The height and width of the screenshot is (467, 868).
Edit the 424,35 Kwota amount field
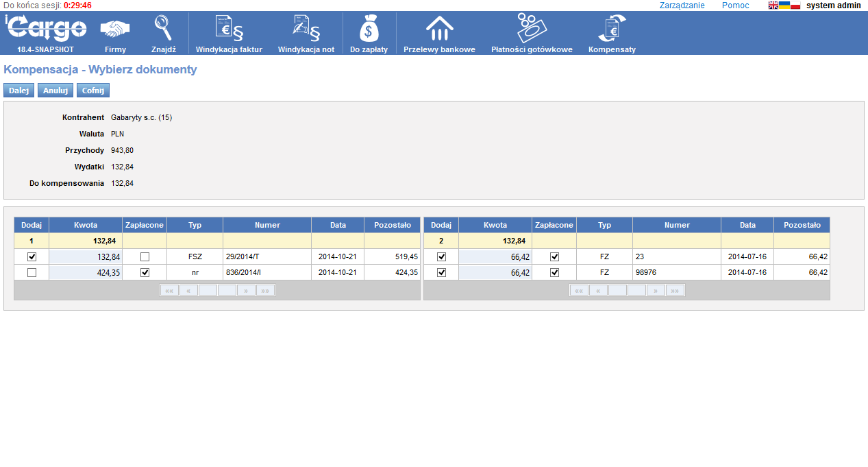tap(86, 272)
